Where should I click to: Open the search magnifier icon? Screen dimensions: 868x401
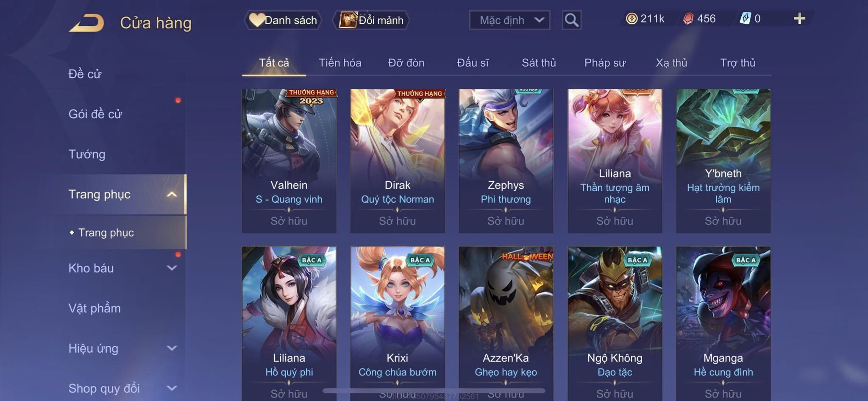571,20
